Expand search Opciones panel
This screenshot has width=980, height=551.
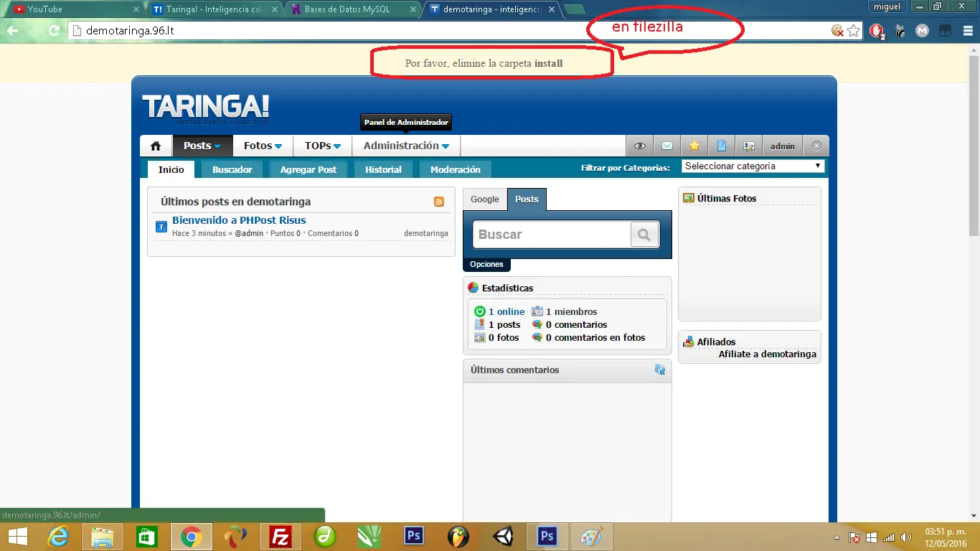tap(486, 264)
